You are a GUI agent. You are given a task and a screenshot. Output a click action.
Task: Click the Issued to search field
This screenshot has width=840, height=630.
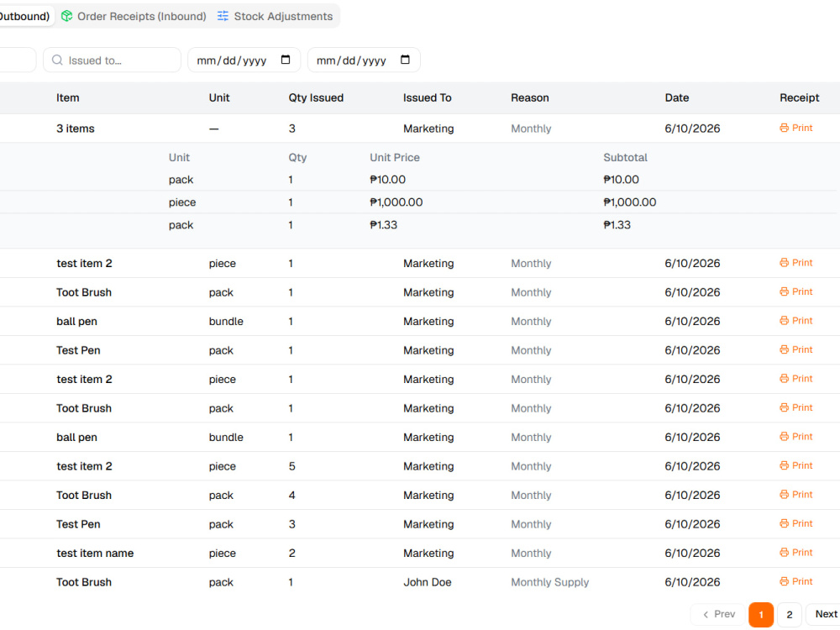click(112, 60)
